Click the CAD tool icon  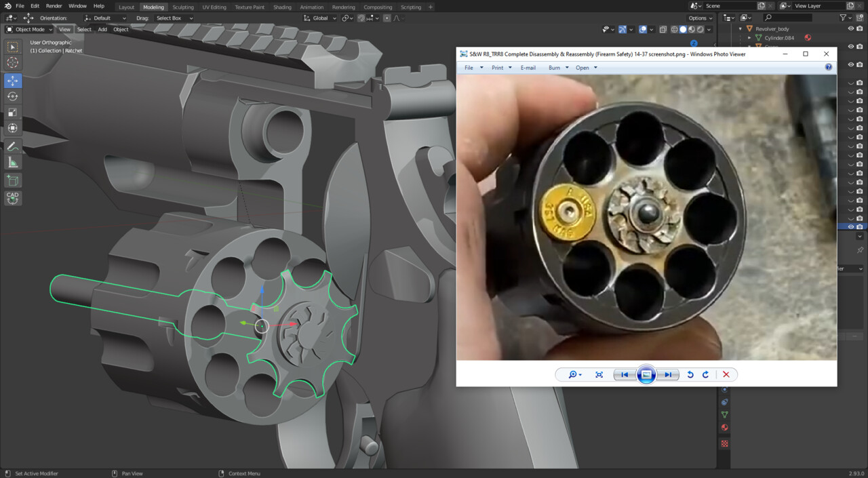(x=13, y=198)
